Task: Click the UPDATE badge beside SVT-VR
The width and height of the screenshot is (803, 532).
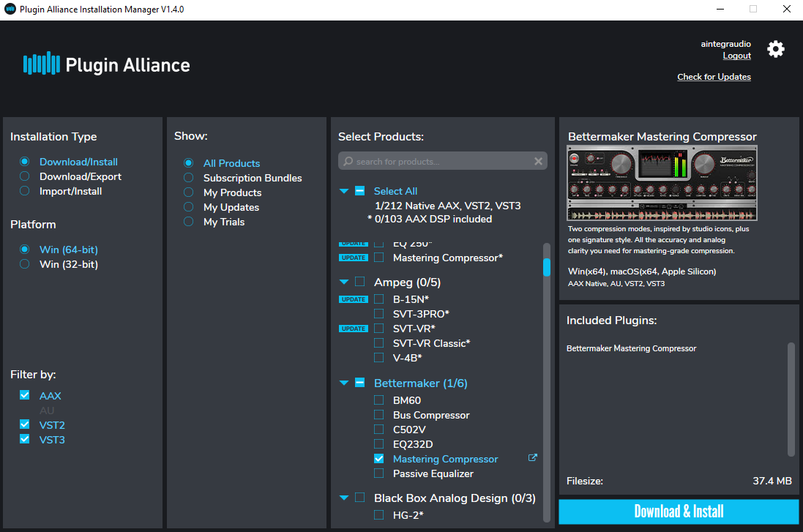Action: pos(353,328)
